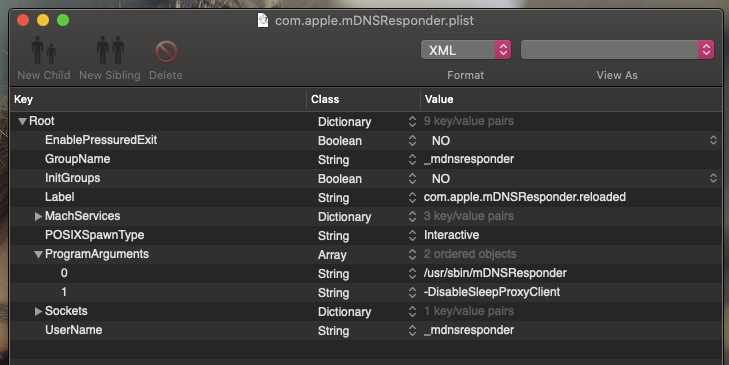729x365 pixels.
Task: Click Boolean class of EnablePressuredExit row
Action: pyautogui.click(x=340, y=141)
